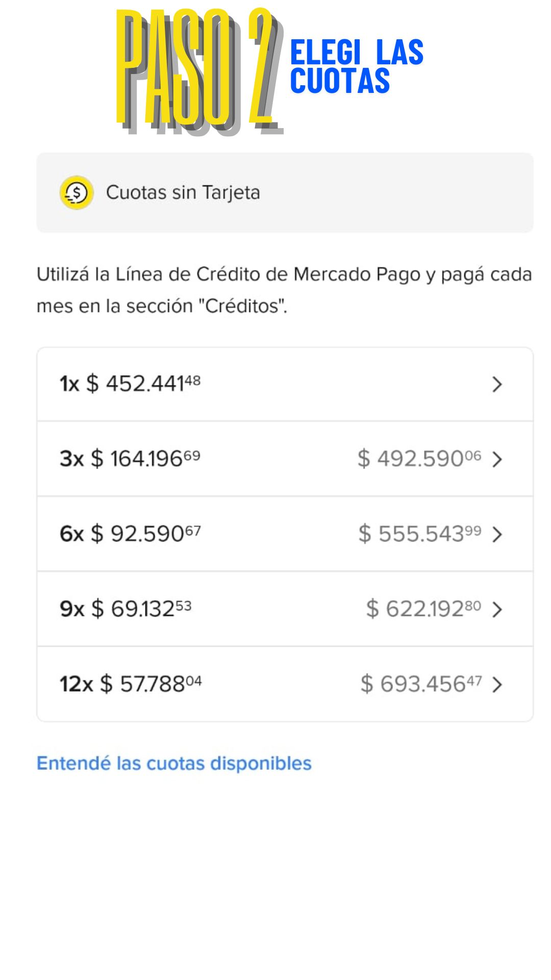Click the chevron beside $622.192 total

tap(497, 609)
